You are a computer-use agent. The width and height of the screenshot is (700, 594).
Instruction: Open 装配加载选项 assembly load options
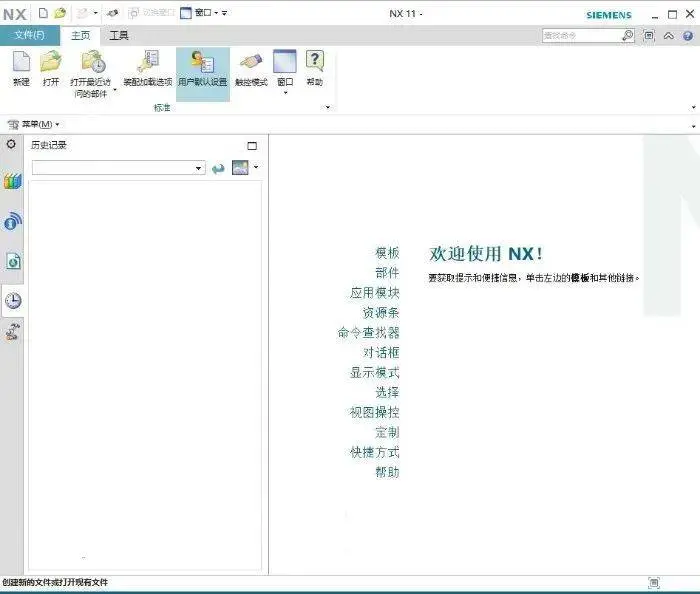pyautogui.click(x=148, y=69)
